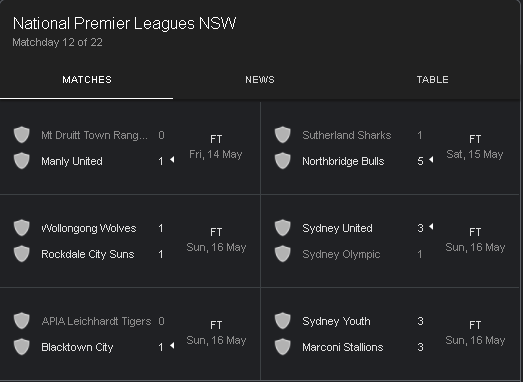Open the Sydney Olympic team link

click(x=341, y=254)
